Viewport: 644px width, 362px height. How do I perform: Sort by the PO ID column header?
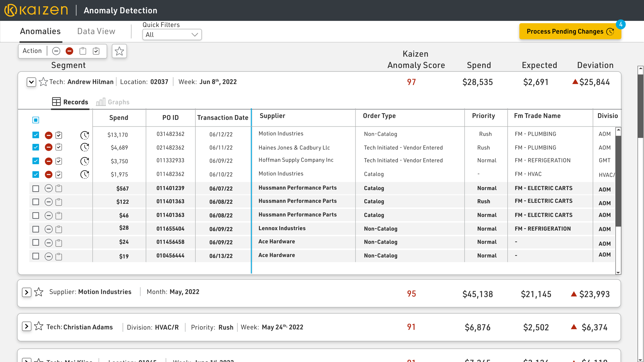point(170,118)
